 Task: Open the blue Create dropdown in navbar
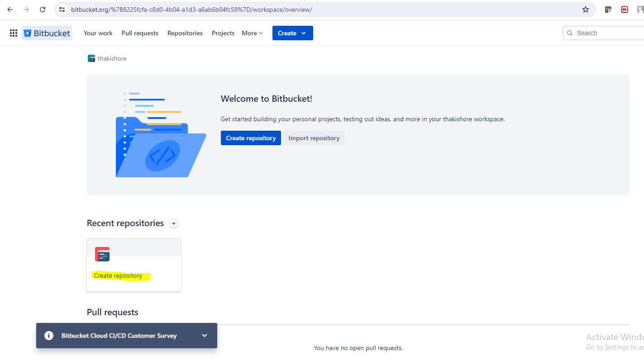point(292,33)
